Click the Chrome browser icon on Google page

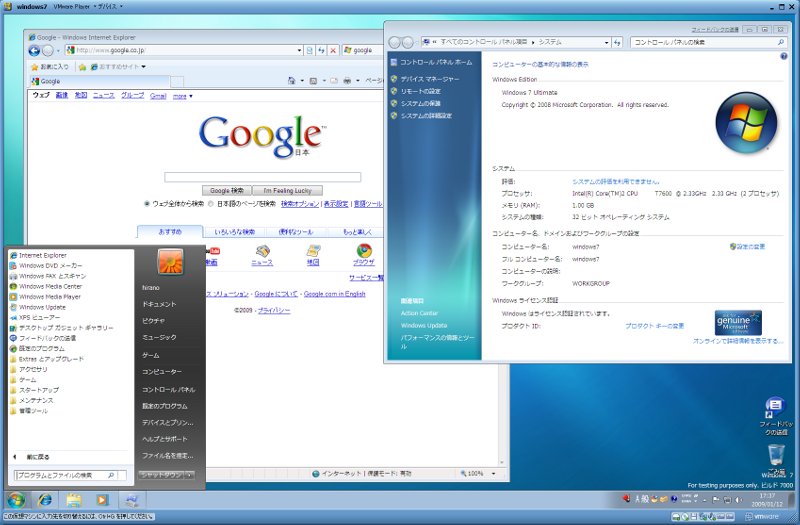click(364, 251)
